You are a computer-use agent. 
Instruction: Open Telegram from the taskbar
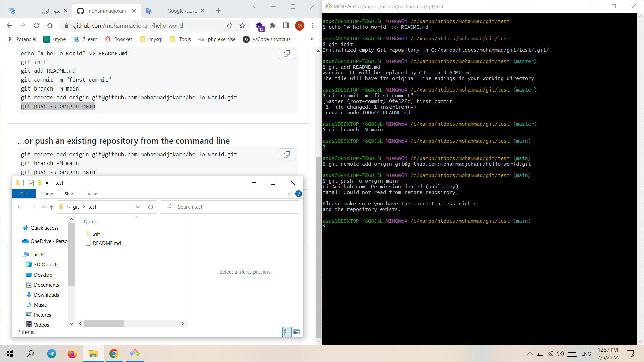(x=52, y=354)
